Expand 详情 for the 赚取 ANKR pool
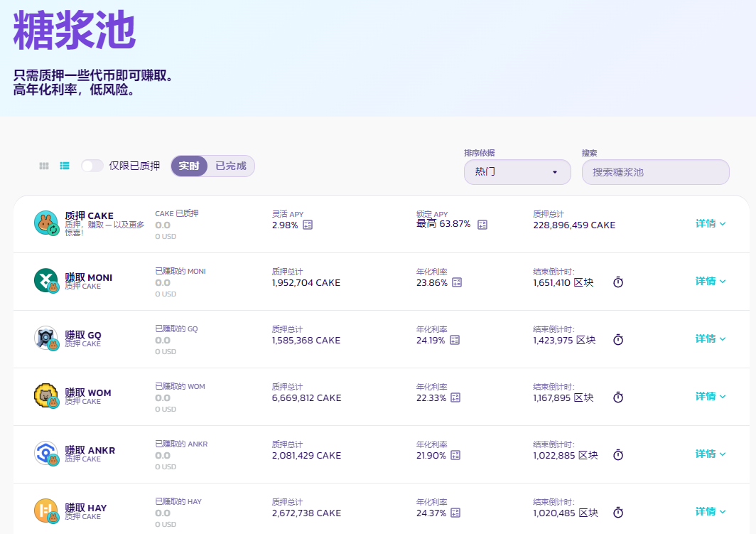 tap(711, 454)
